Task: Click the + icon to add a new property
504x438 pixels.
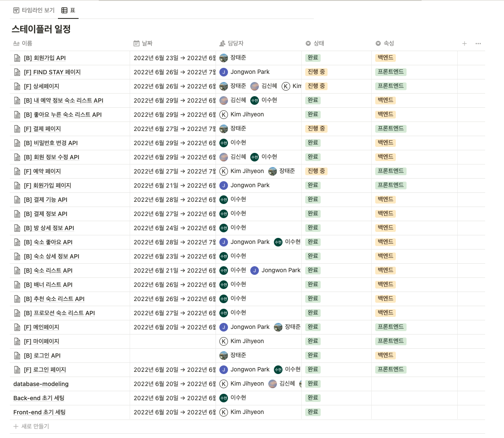Action: [464, 43]
